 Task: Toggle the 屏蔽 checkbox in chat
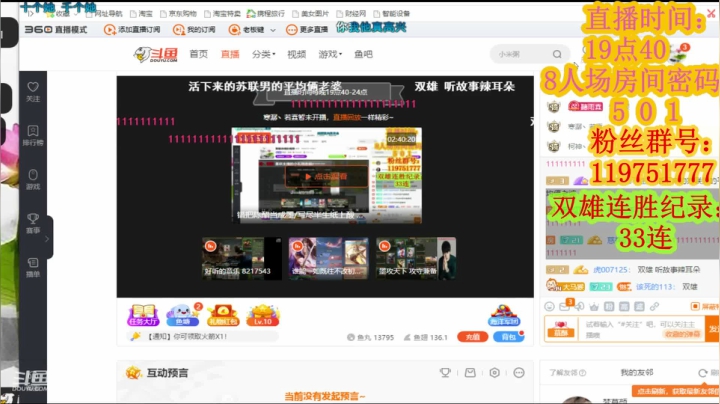pyautogui.click(x=695, y=306)
